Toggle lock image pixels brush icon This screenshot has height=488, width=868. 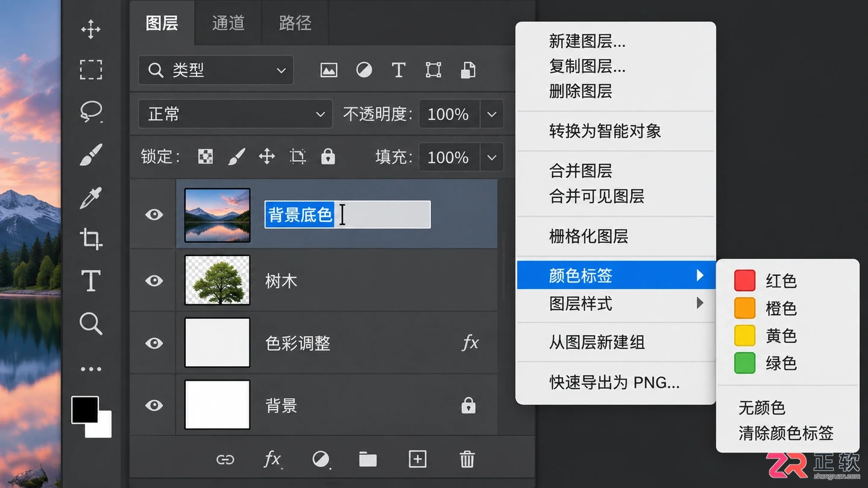click(x=237, y=157)
